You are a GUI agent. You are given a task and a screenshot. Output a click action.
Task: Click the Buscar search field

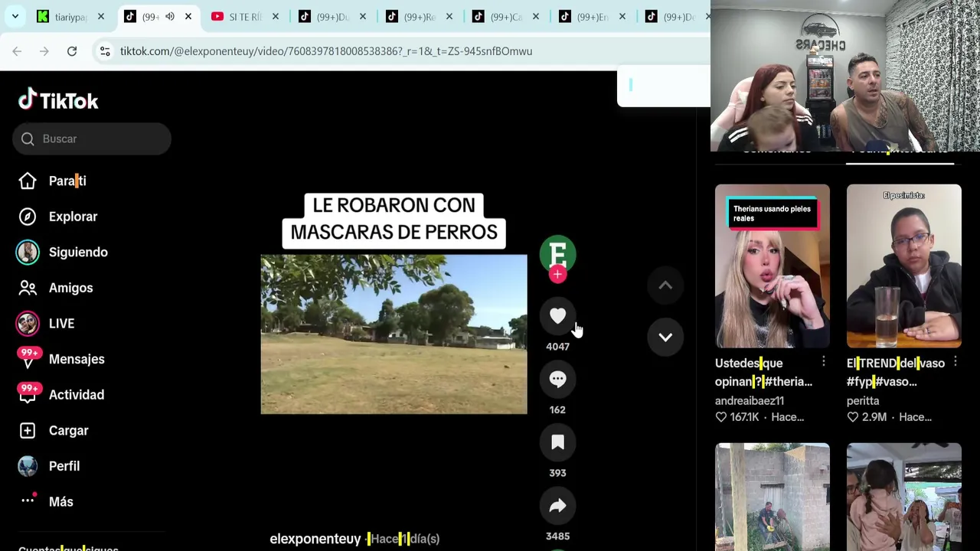tap(92, 139)
